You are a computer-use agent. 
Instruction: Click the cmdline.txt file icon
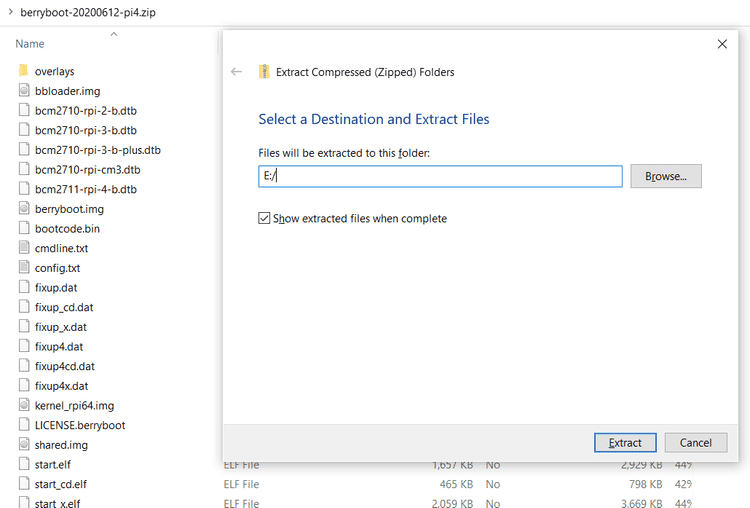coord(25,248)
